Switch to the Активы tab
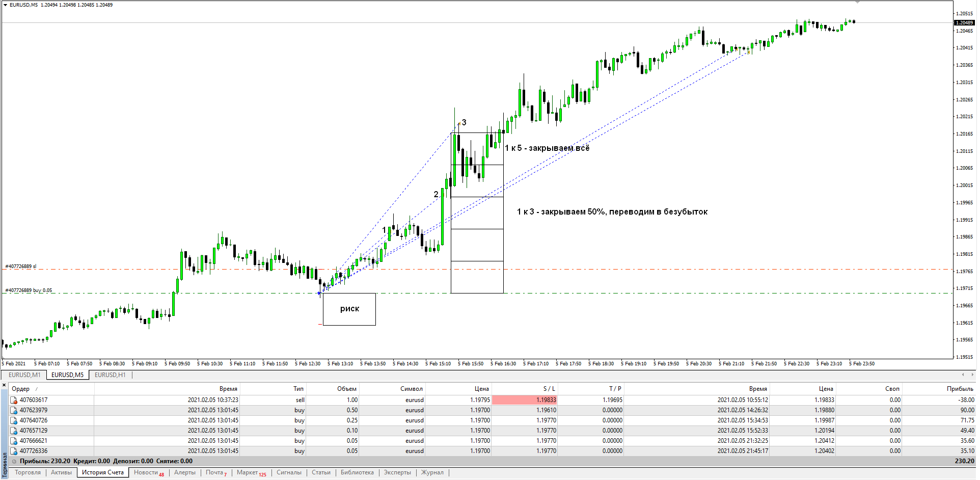 pos(62,472)
